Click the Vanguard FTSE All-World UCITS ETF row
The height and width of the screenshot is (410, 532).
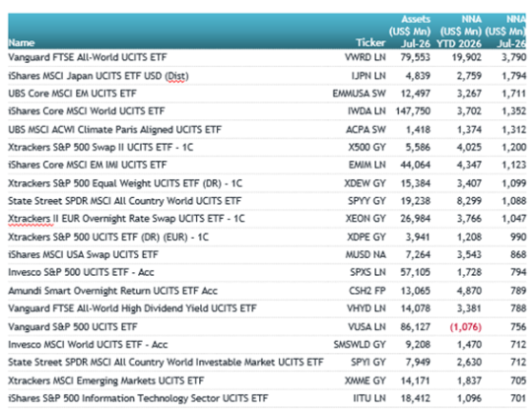click(267, 57)
